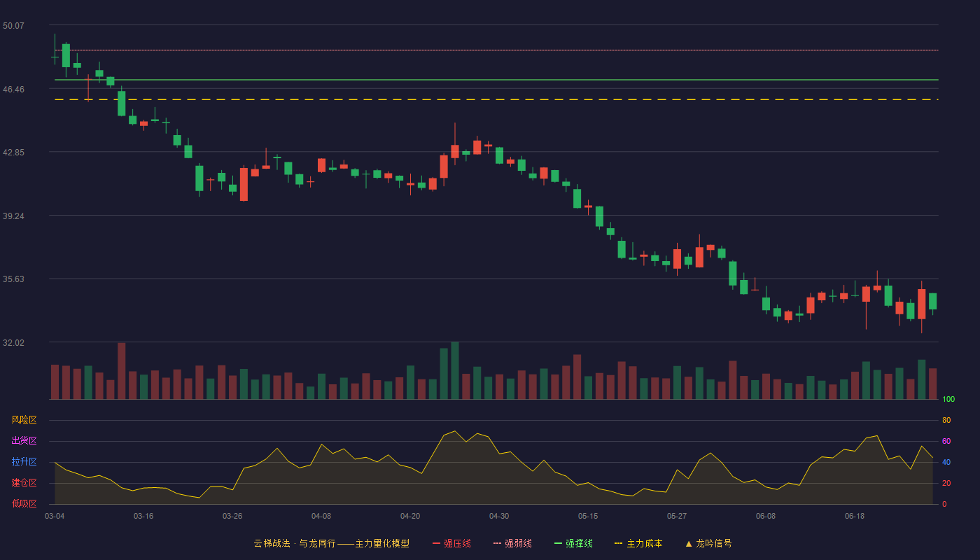
Task: Select the 32.02 price axis label
Action: pos(13,343)
